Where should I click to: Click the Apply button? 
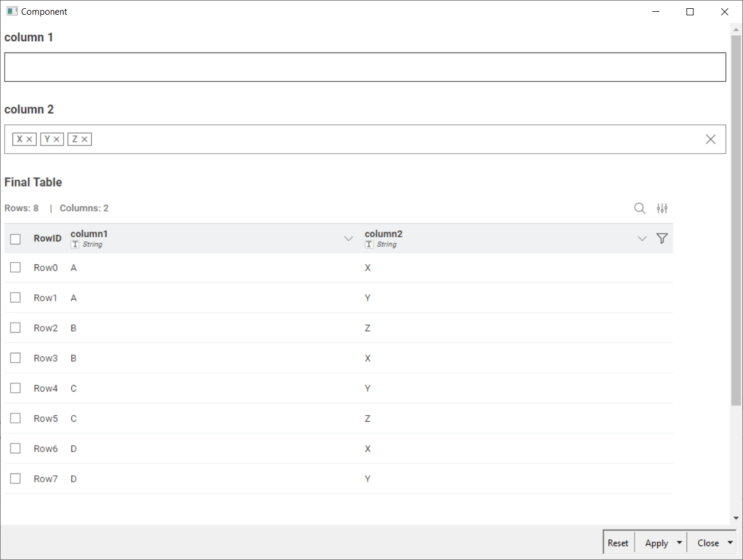pos(656,543)
